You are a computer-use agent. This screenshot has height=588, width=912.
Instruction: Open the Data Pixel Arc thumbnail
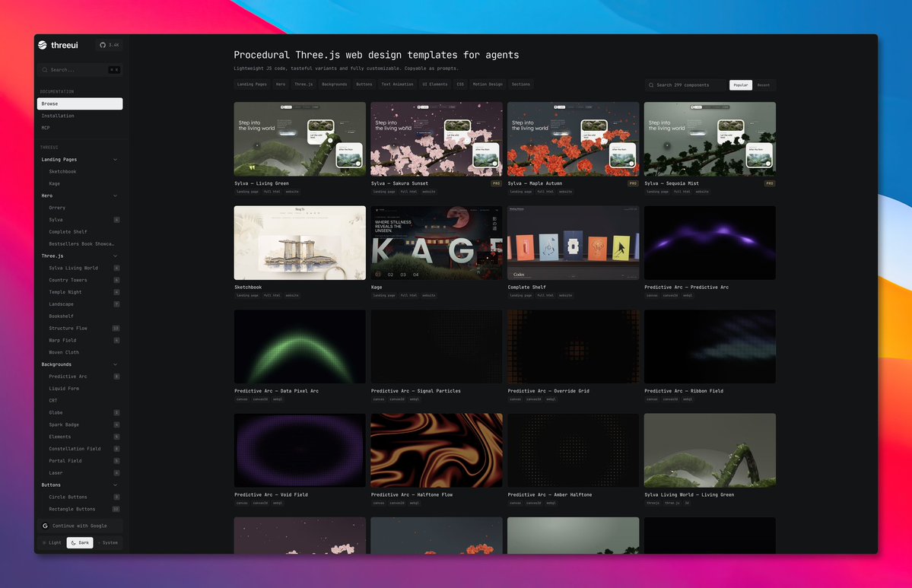tap(300, 347)
